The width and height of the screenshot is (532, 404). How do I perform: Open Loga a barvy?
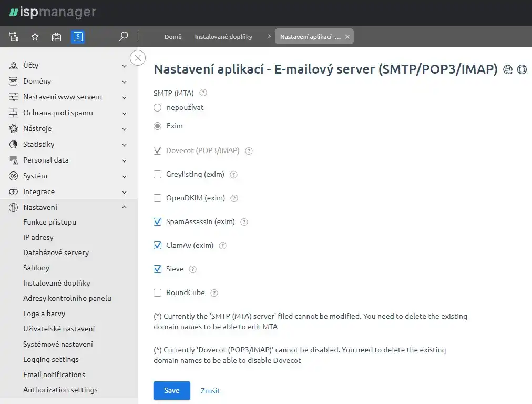tap(44, 314)
